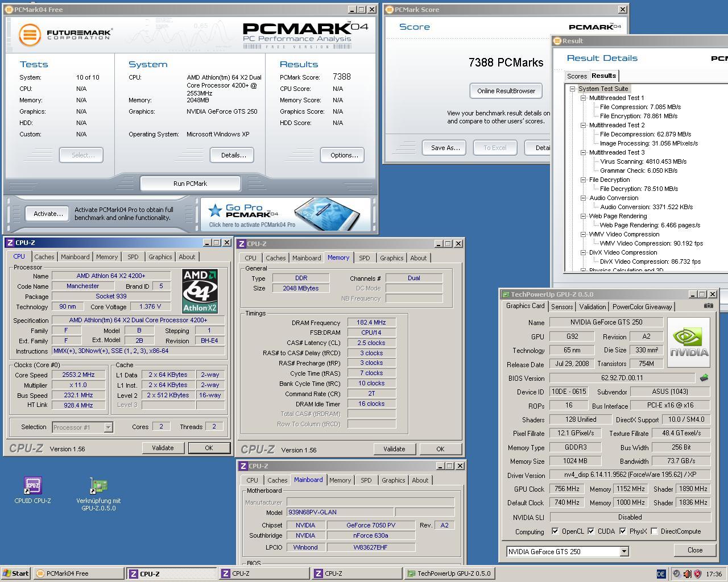This screenshot has height=582, width=728.
Task: Select File Compression: 7.085 MB/s row
Action: point(640,107)
